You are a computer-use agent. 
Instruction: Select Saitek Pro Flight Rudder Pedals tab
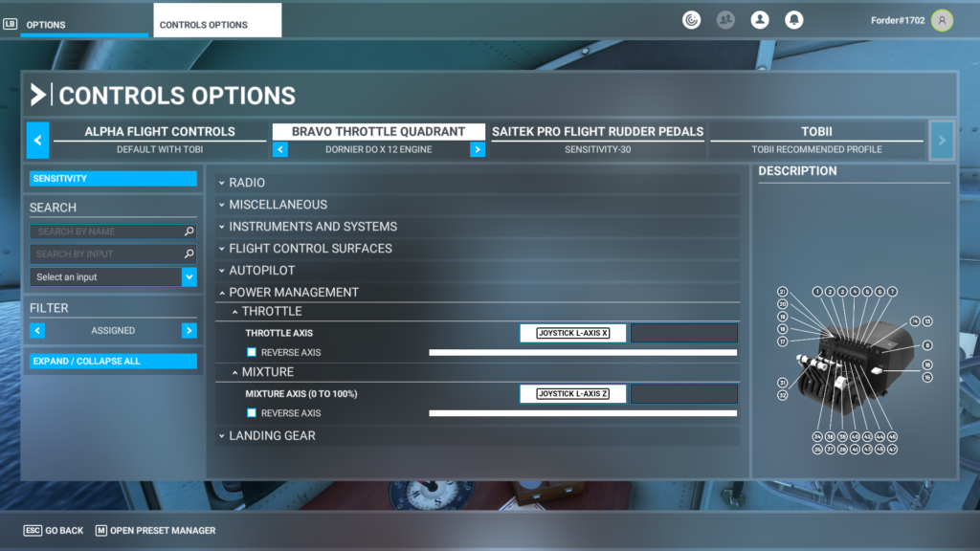(x=597, y=131)
